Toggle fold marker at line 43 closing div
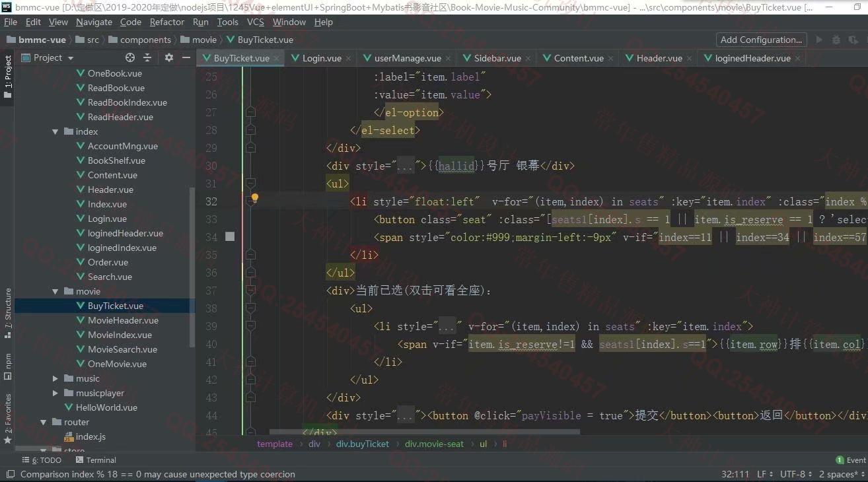This screenshot has height=482, width=868. pos(250,397)
